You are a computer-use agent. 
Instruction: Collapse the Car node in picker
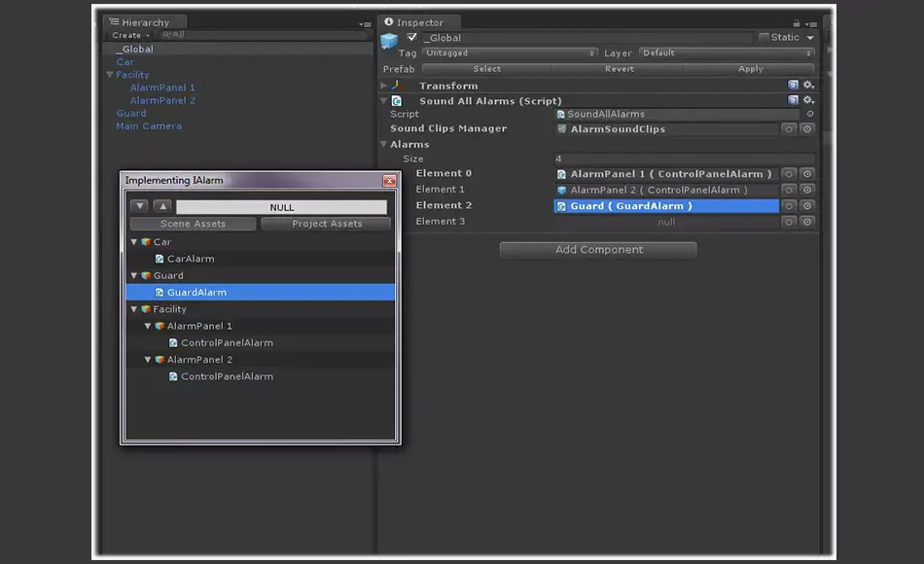coord(134,242)
